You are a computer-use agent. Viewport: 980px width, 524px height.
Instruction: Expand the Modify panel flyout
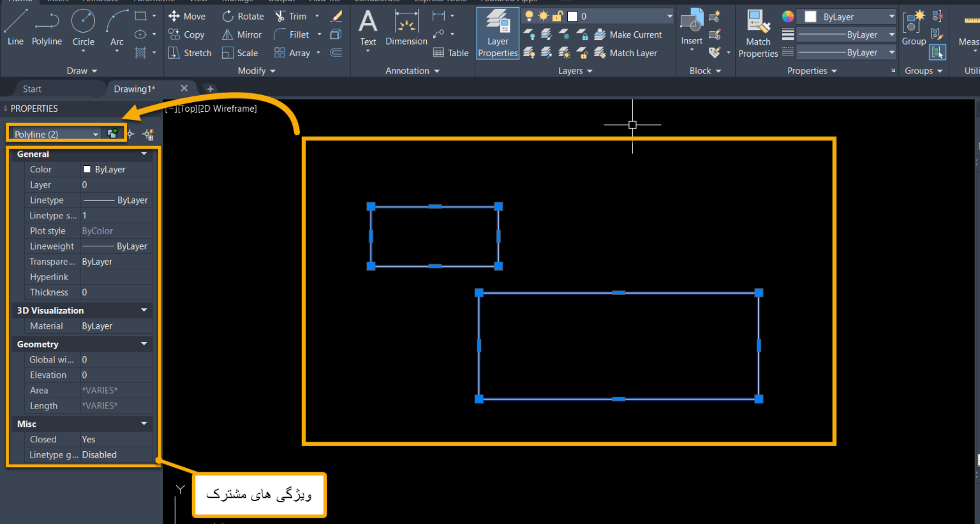coord(256,71)
